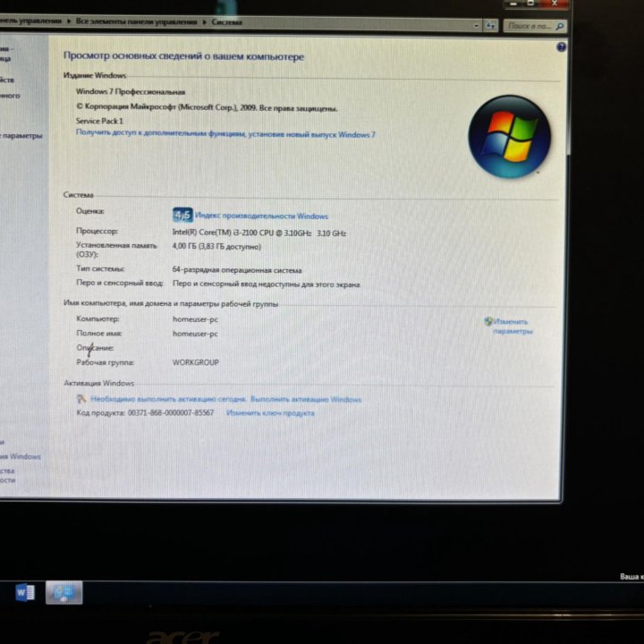
Task: Click the 64-разрядная операционная система text
Action: (x=237, y=270)
